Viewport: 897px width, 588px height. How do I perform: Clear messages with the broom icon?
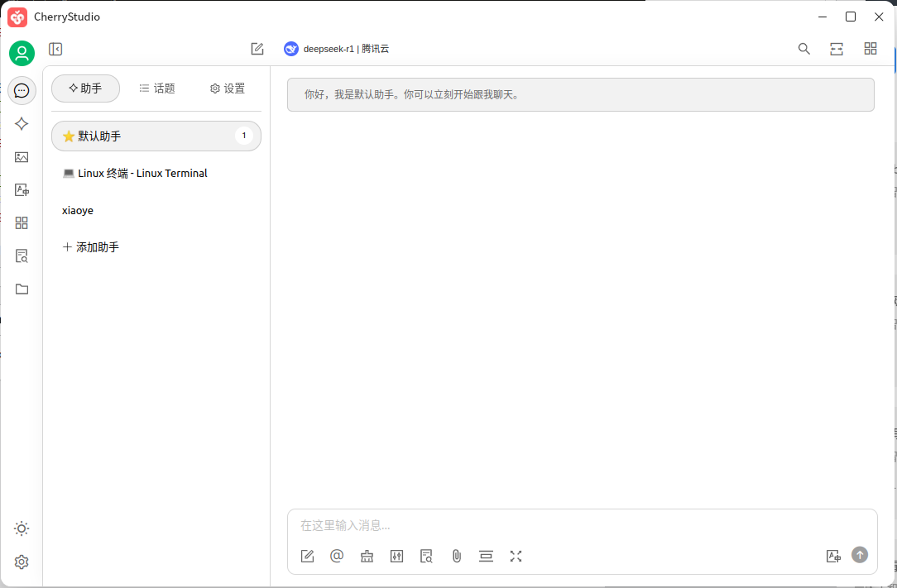367,556
